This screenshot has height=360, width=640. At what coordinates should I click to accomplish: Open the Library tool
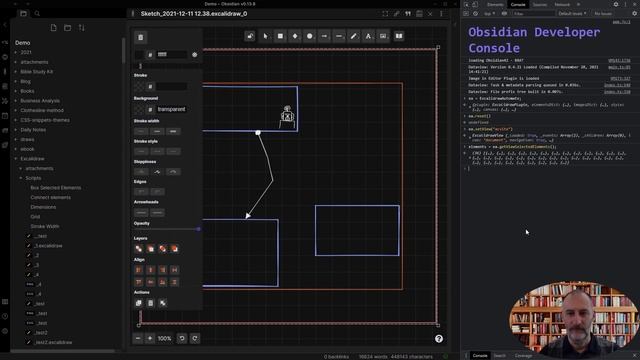(399, 36)
